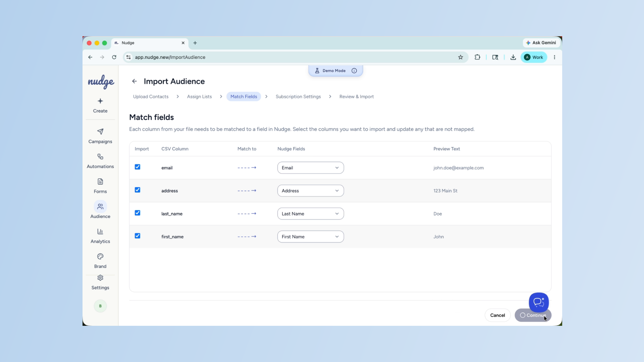644x362 pixels.
Task: Open Forms document icon
Action: click(x=100, y=182)
